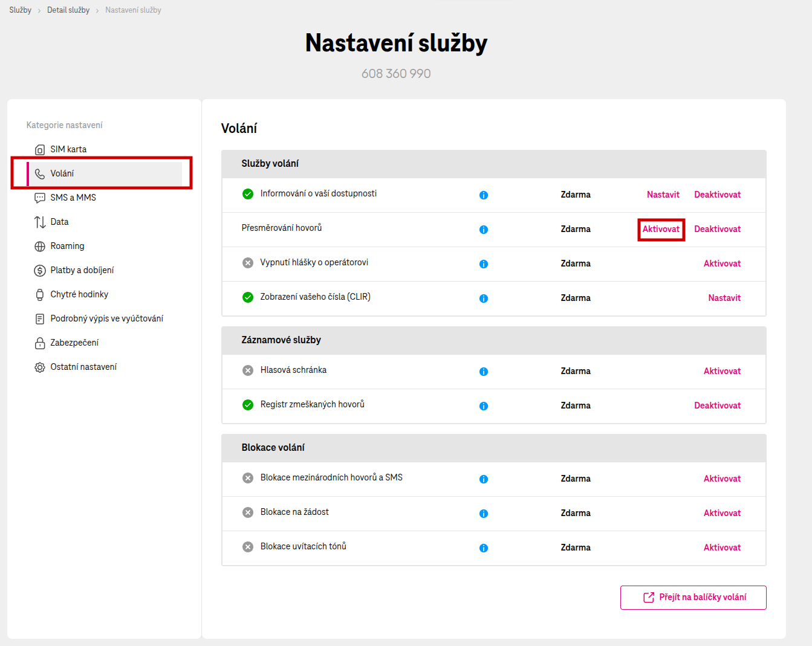This screenshot has width=812, height=646.
Task: Click info icon for Zobrazení vašeho čísla (CLIR)
Action: tap(484, 299)
